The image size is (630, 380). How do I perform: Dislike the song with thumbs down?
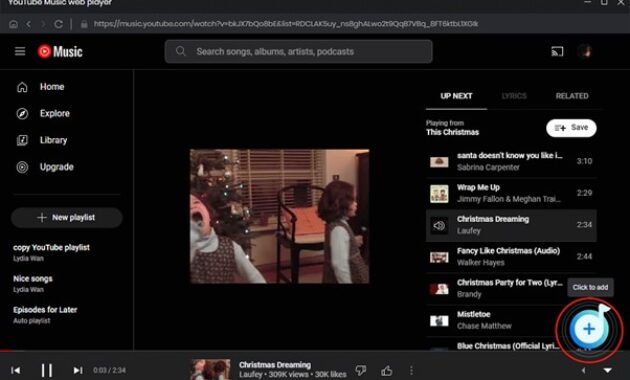(x=361, y=370)
